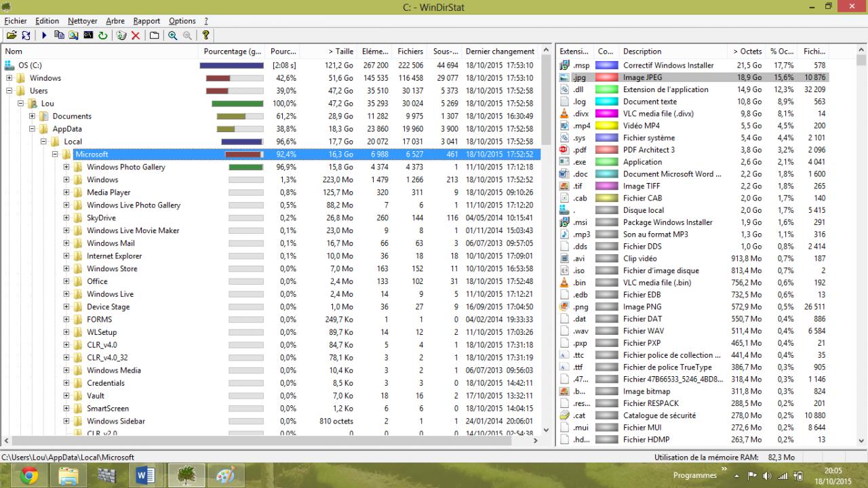Click the tree pane horizontal scrollbar
868x488 pixels.
pos(271,441)
